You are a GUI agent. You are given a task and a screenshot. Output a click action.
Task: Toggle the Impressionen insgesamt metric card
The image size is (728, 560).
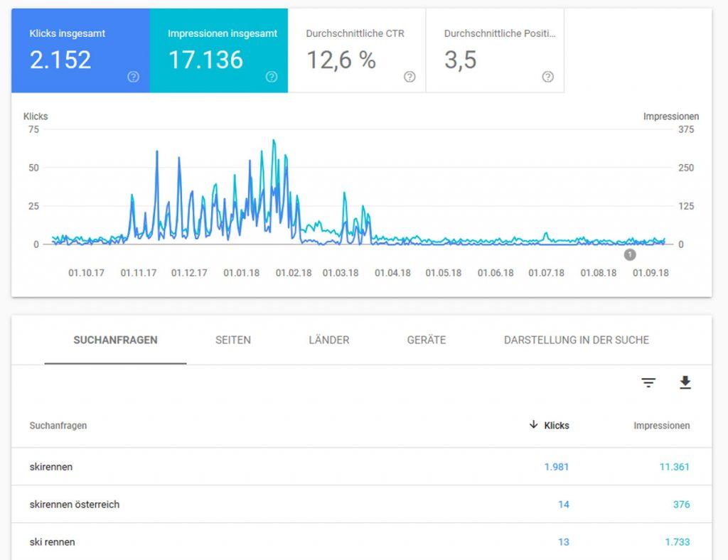tap(219, 50)
